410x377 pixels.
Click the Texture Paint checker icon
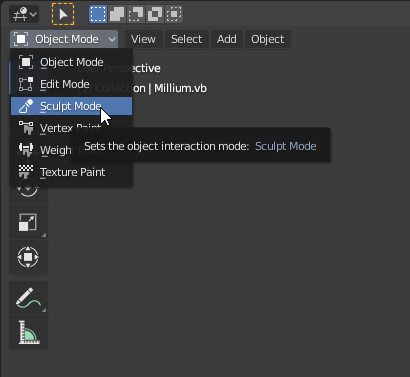(26, 172)
